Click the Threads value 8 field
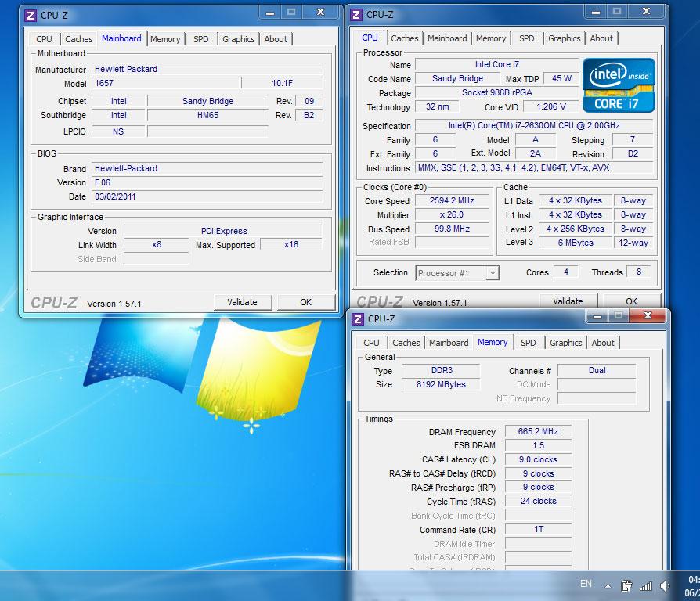The width and height of the screenshot is (700, 601). tap(639, 272)
